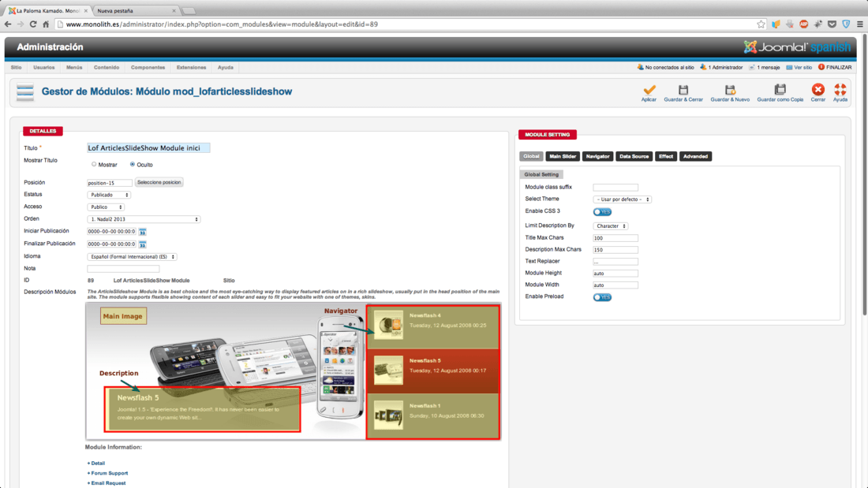Open the Contenido menu
This screenshot has width=868, height=488.
(107, 68)
